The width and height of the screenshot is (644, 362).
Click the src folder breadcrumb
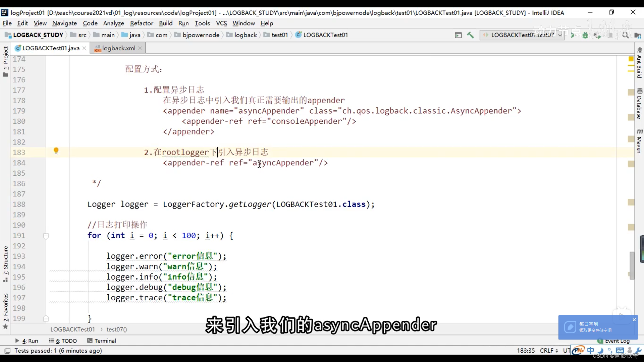pyautogui.click(x=78, y=35)
